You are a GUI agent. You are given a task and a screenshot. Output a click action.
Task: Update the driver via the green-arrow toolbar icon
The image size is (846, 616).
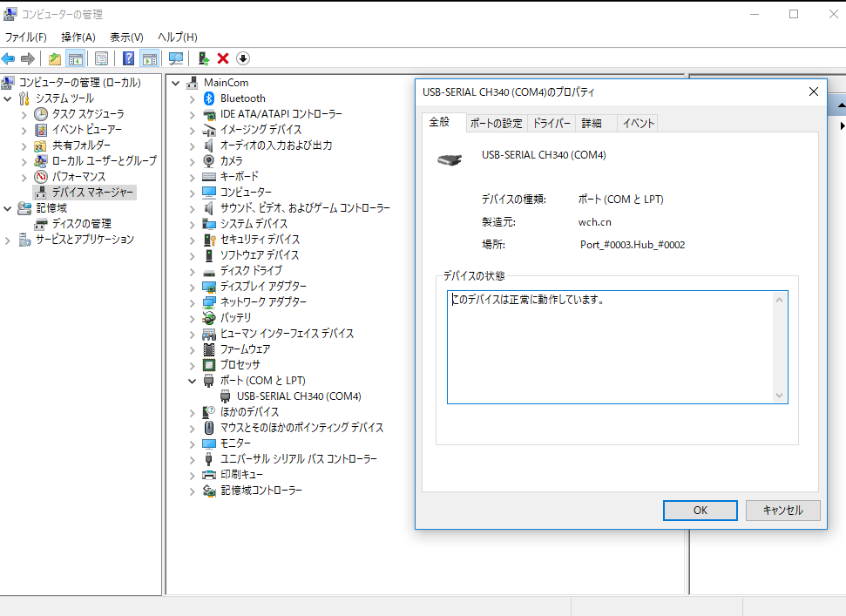[x=203, y=58]
